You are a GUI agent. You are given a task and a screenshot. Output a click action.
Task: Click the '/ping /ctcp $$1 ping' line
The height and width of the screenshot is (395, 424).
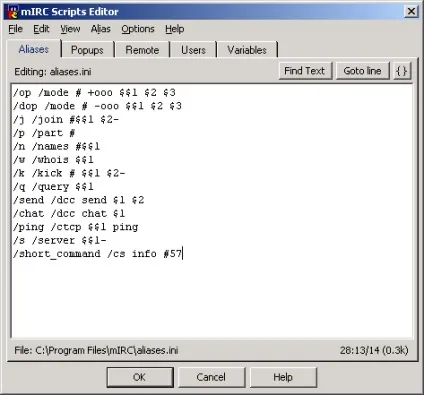[76, 227]
